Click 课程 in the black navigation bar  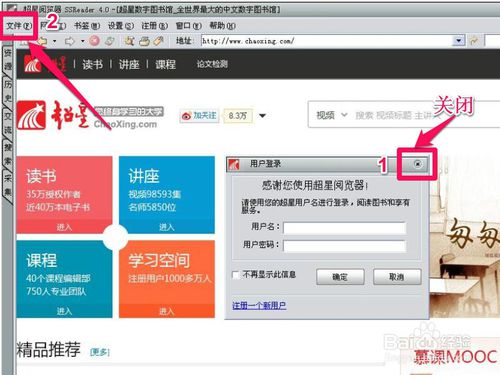click(x=165, y=64)
